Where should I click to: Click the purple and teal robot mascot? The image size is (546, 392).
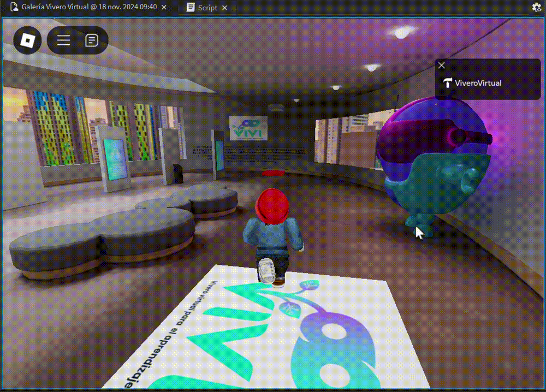click(435, 167)
